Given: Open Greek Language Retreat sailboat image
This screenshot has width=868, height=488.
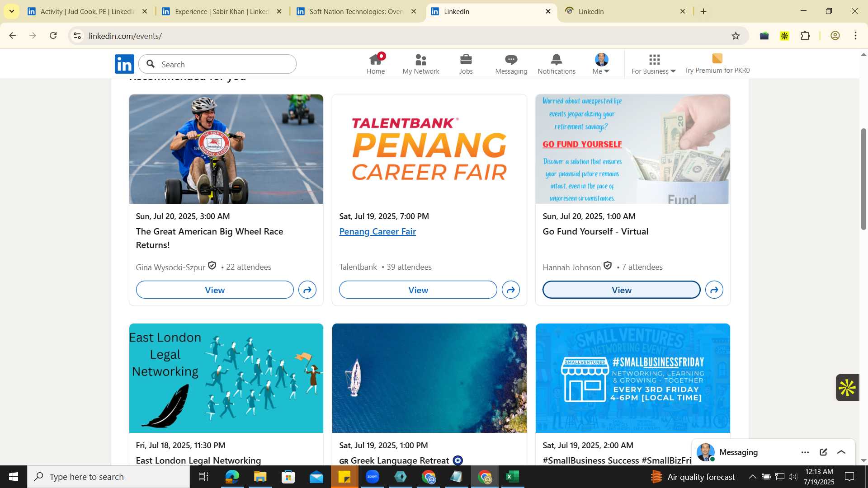Looking at the screenshot, I should 429,378.
